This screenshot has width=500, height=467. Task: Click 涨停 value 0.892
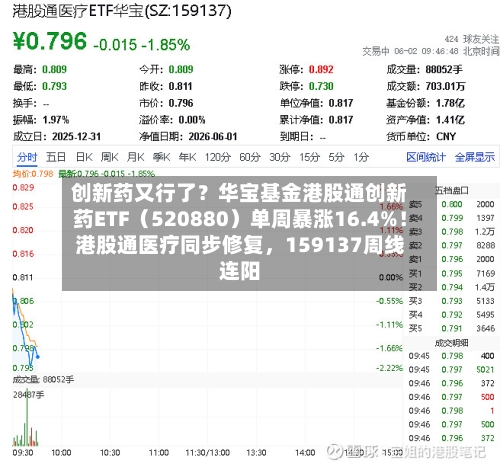pos(321,69)
